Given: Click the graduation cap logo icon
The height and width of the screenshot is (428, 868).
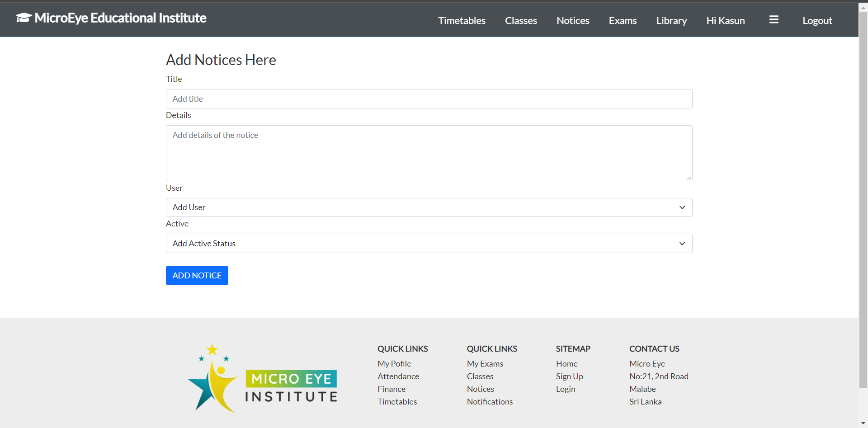Looking at the screenshot, I should coord(24,18).
